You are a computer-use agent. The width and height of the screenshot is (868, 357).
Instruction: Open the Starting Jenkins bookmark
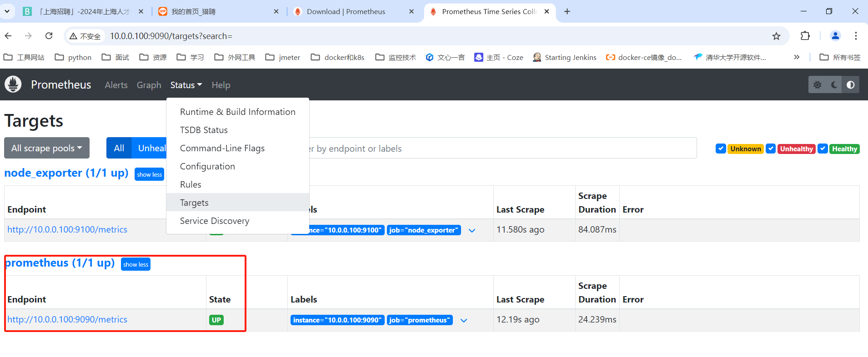564,57
